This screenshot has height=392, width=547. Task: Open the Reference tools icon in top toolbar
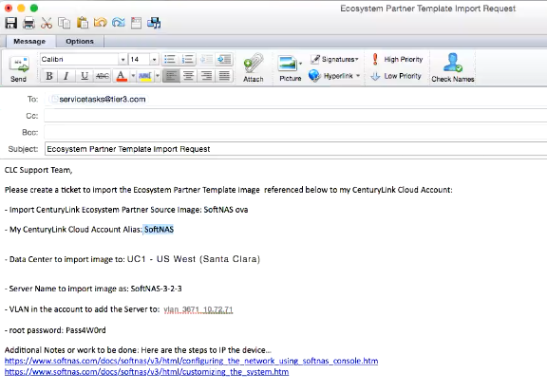coord(136,23)
